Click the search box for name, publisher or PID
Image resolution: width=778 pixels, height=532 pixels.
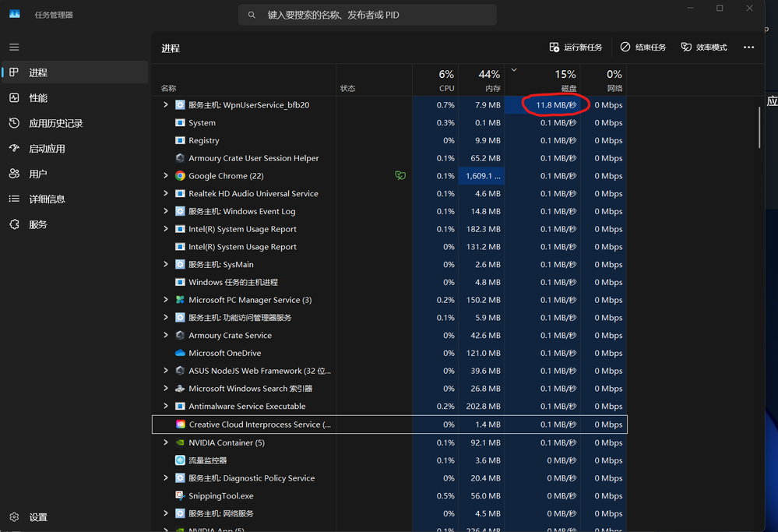tap(367, 15)
